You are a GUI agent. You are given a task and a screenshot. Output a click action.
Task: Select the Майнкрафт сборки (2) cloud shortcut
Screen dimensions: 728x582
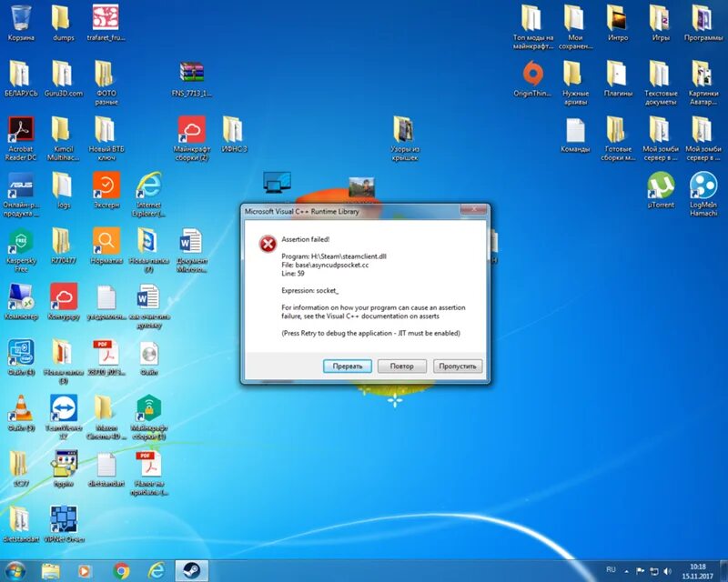(192, 138)
